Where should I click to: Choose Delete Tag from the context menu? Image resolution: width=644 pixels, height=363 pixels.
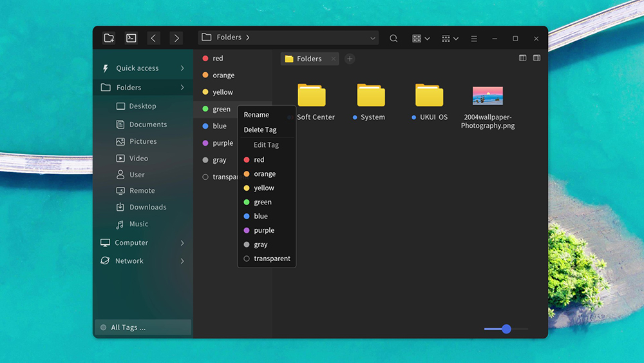point(260,130)
